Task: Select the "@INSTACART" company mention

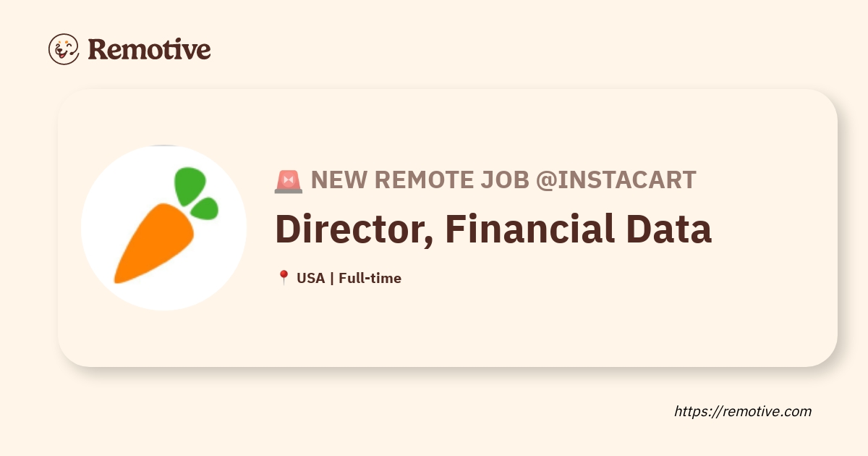Action: tap(616, 180)
